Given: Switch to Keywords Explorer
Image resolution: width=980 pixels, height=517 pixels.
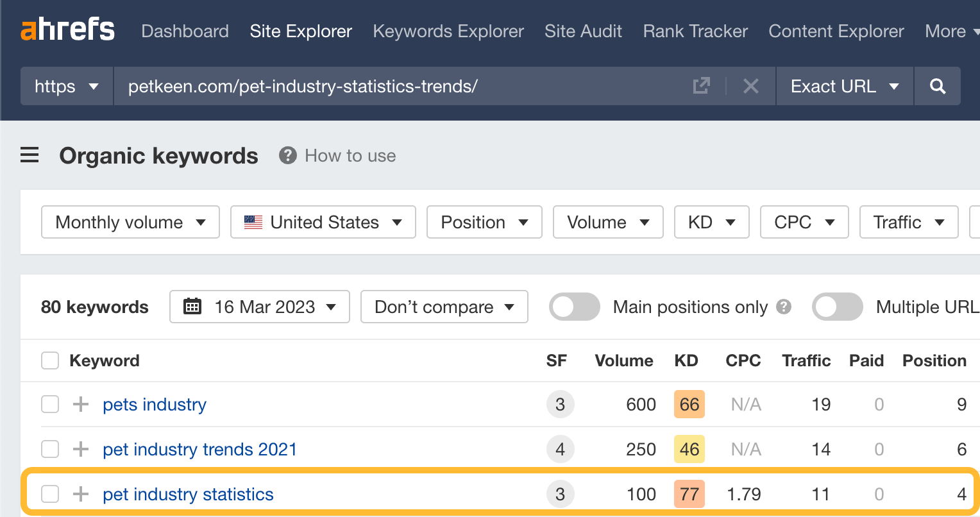Looking at the screenshot, I should click(448, 31).
